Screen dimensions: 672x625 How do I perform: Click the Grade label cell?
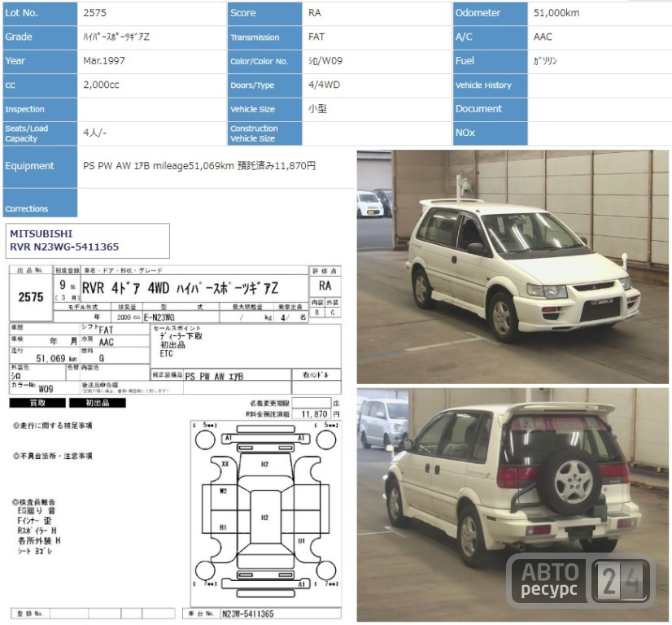coord(40,37)
